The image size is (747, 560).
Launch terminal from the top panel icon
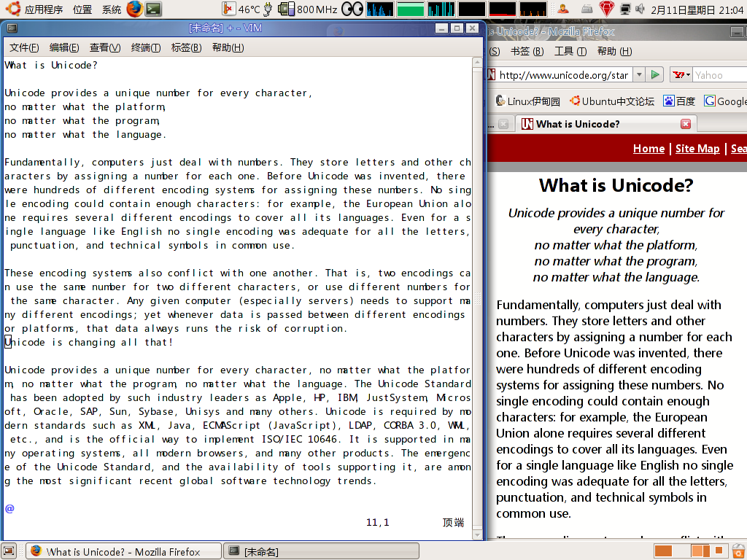pyautogui.click(x=153, y=9)
